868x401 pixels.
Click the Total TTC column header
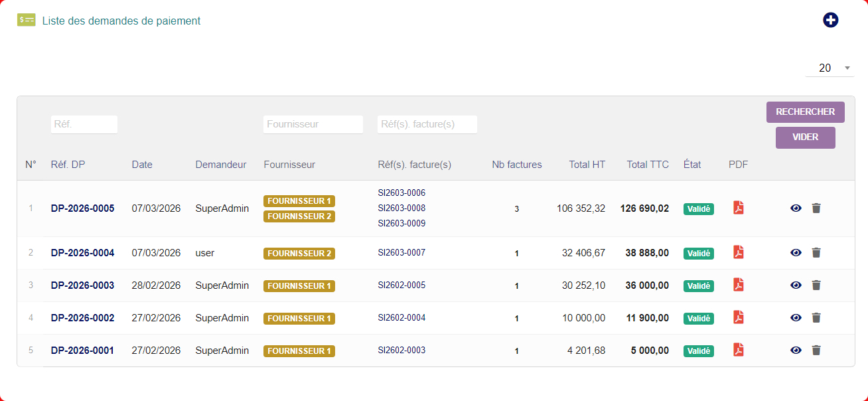tap(647, 165)
